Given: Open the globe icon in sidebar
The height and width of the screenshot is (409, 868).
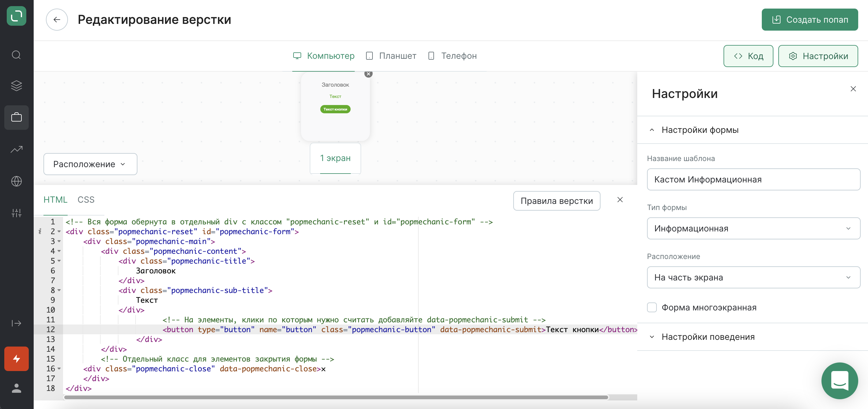Looking at the screenshot, I should 17,181.
